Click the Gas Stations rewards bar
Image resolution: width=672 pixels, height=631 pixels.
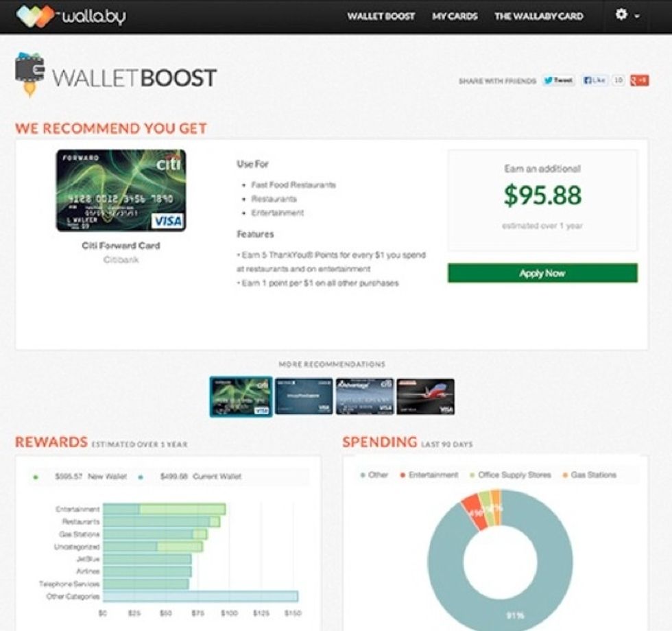pos(155,534)
